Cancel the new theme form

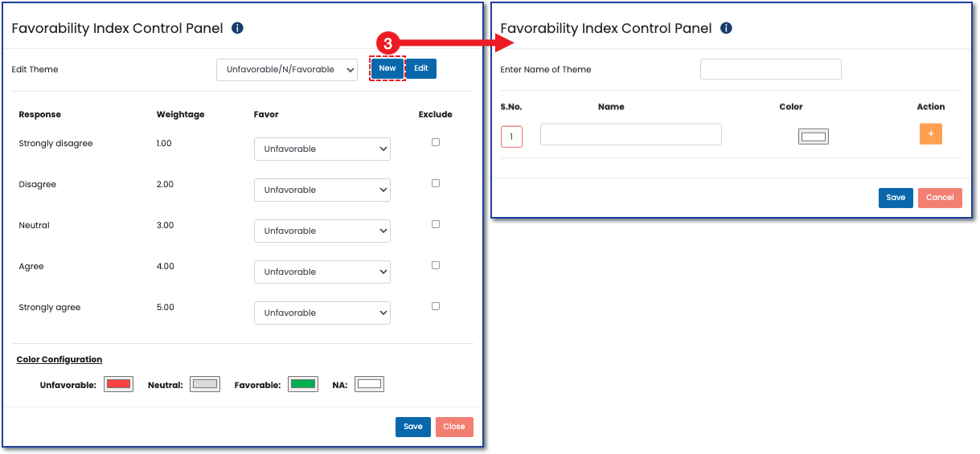940,198
